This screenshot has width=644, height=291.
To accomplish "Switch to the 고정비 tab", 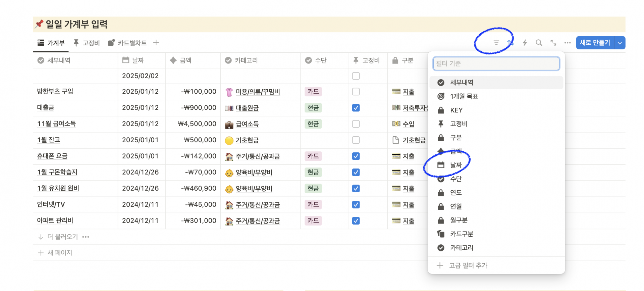I will pos(87,43).
